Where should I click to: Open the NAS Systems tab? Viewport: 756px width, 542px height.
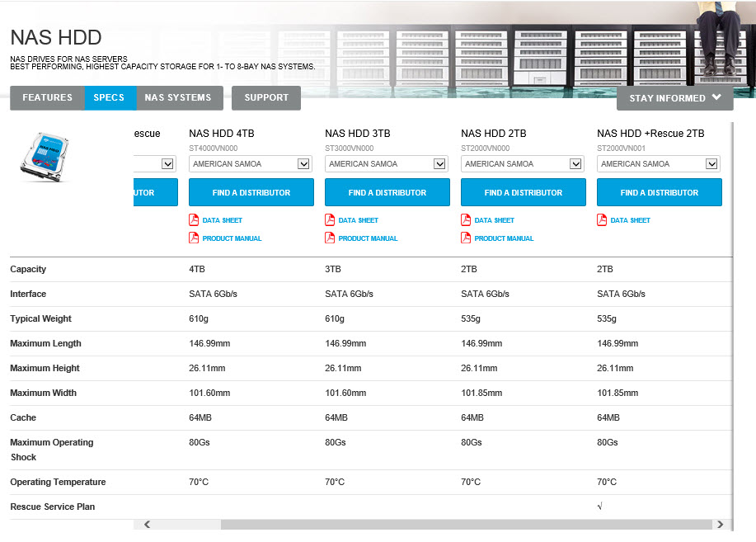point(180,98)
